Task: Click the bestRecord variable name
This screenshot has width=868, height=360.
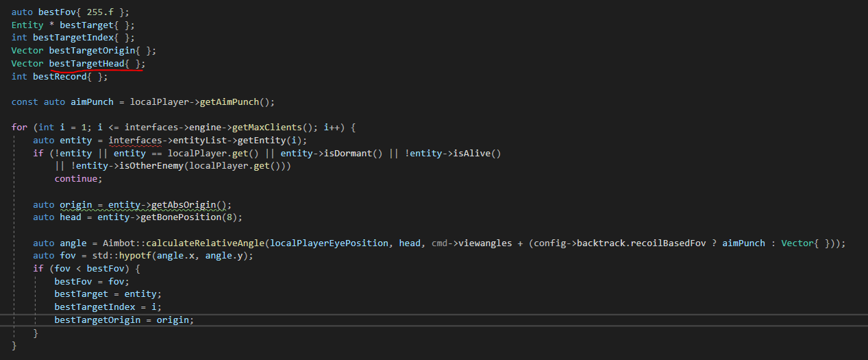Action: coord(60,76)
